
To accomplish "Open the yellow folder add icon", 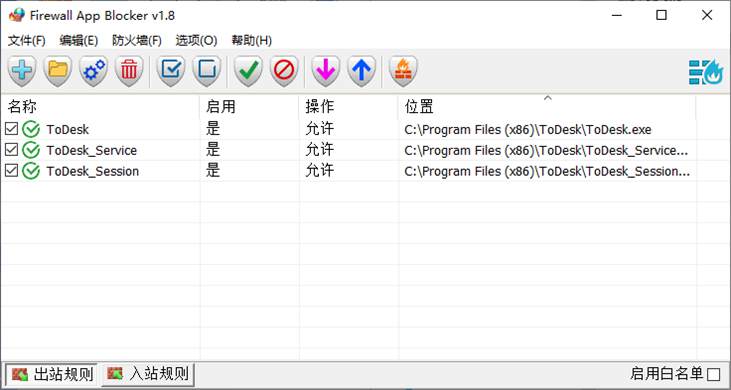I will [x=58, y=71].
